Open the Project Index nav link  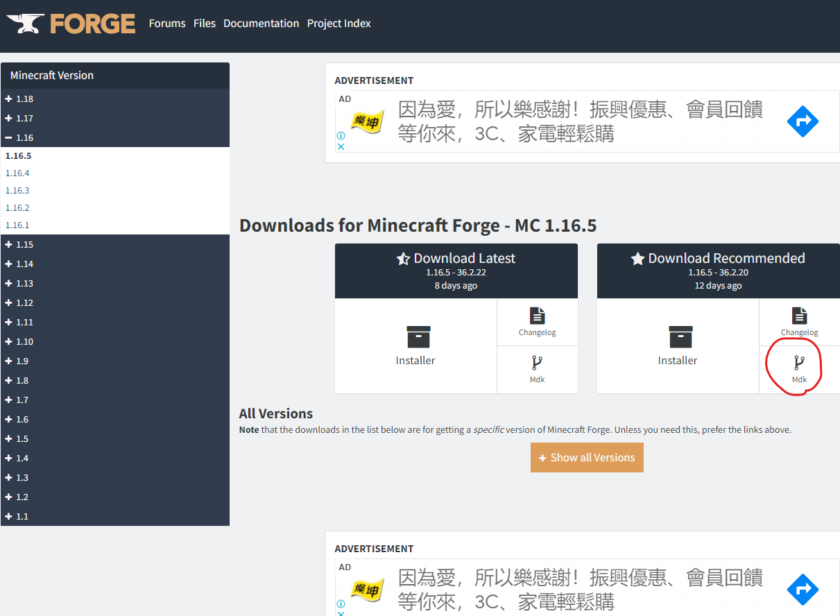[339, 24]
